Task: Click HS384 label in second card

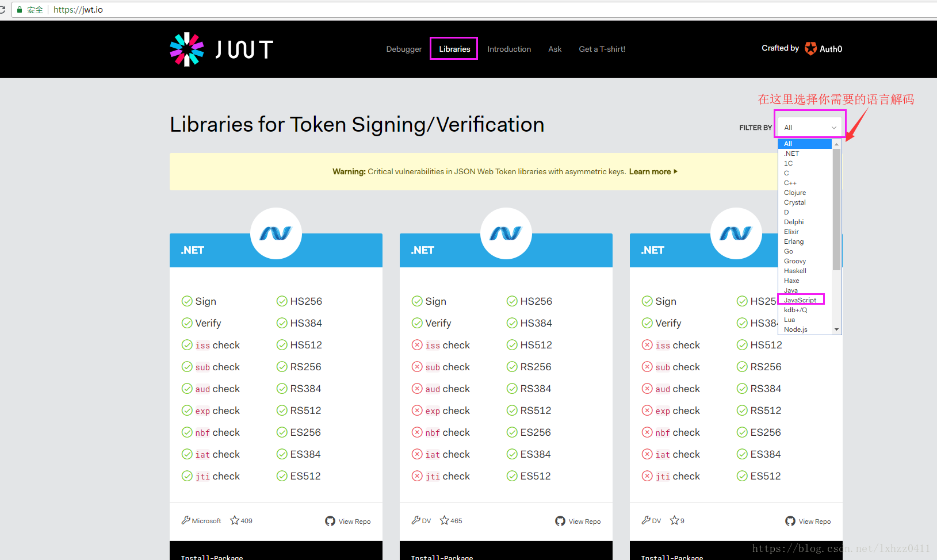Action: tap(536, 323)
